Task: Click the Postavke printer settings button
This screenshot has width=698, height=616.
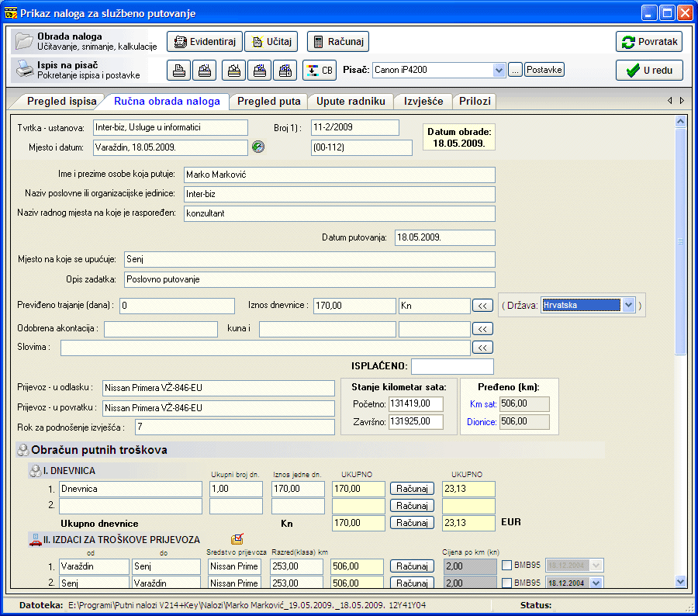Action: (544, 70)
